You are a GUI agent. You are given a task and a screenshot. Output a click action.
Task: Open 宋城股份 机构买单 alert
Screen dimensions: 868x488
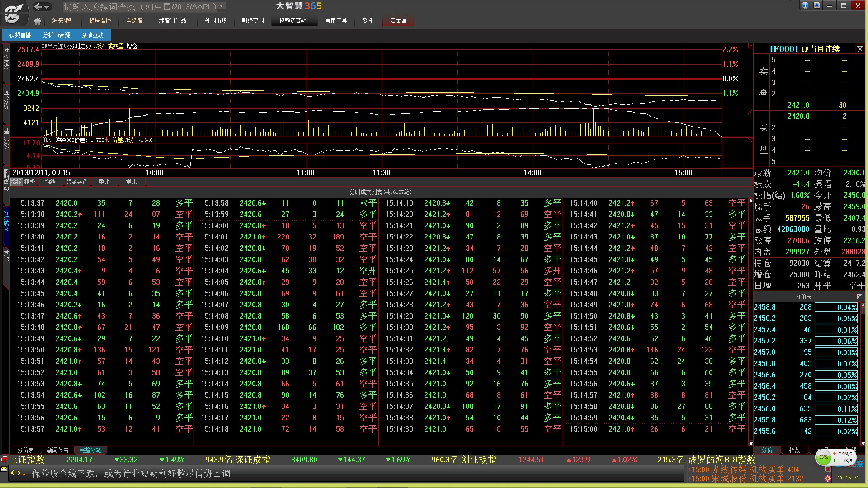point(746,479)
